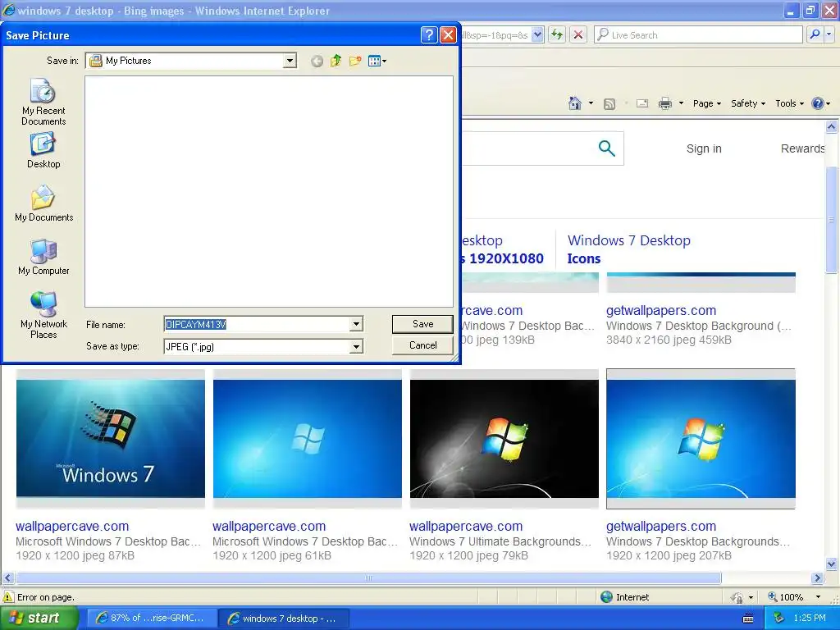Open getwallpapers.com link under 207kB image

click(661, 526)
